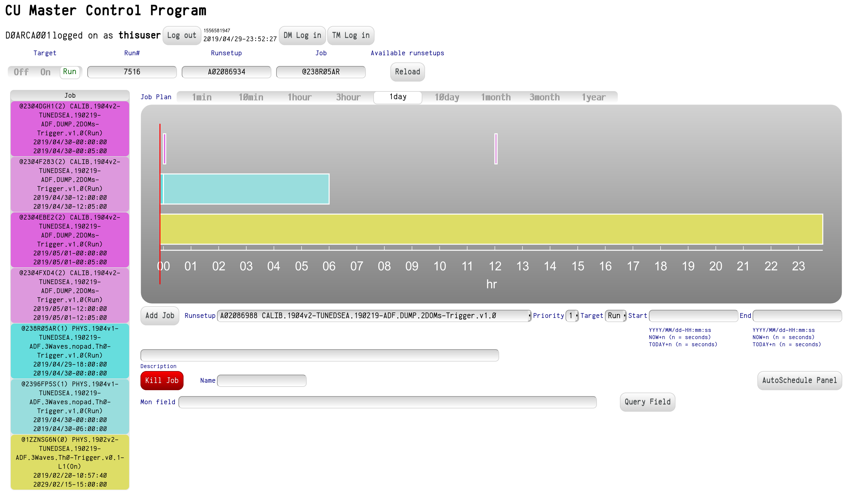Open the Runsetup dropdown in Add Job row
The width and height of the screenshot is (859, 504).
pos(374,315)
